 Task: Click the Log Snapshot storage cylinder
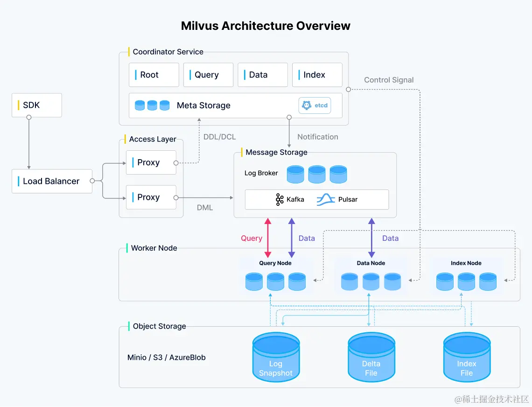(276, 357)
